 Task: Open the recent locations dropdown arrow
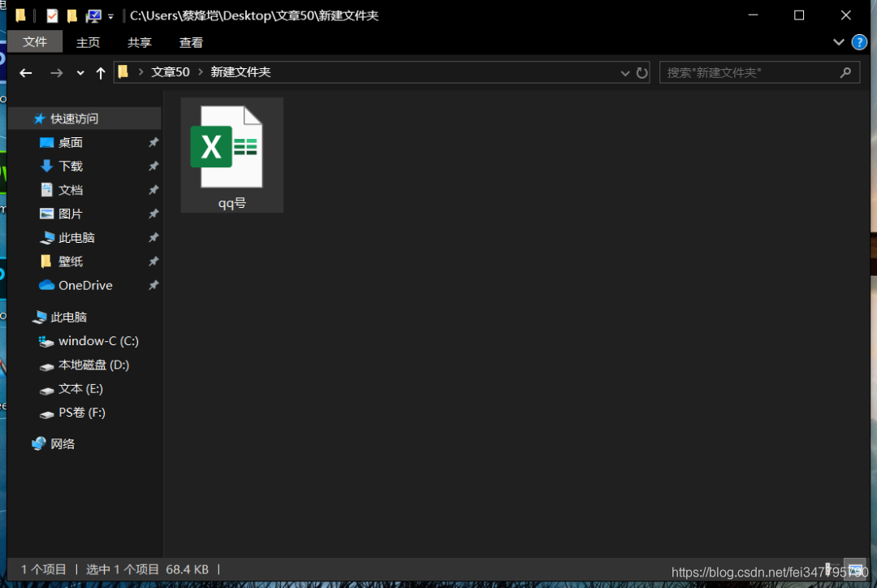click(80, 73)
